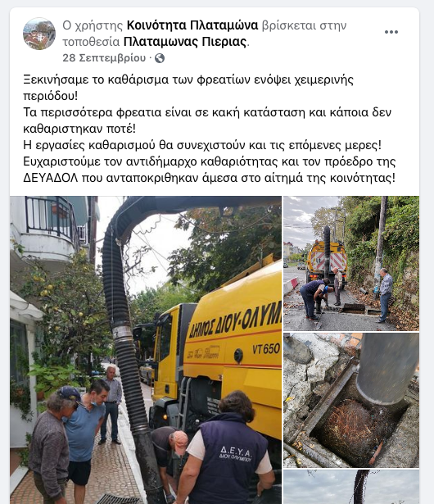Open the close-up photo of the clogged drain

351,400
